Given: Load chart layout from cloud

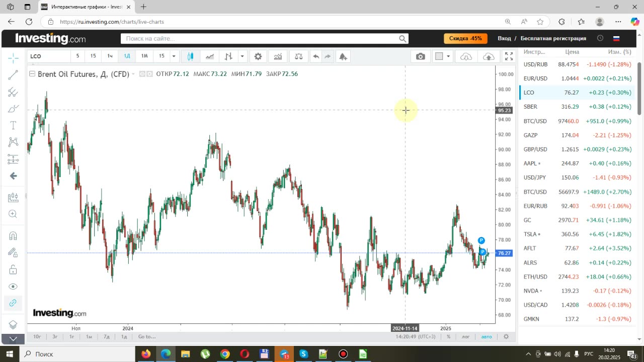Looking at the screenshot, I should click(x=466, y=56).
